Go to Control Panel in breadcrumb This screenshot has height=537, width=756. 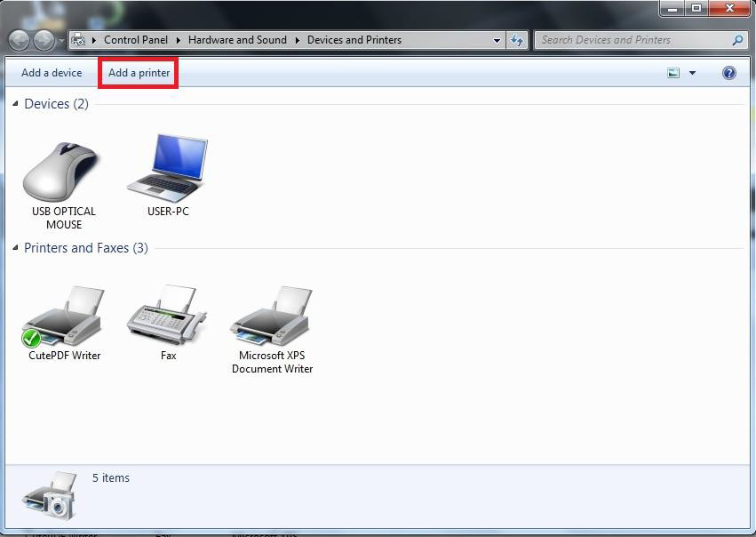click(x=135, y=40)
